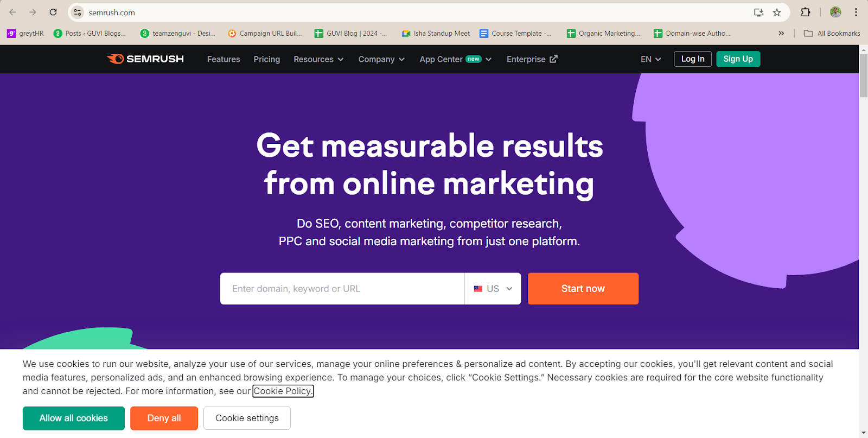The image size is (868, 438).
Task: Open the US country database dropdown
Action: tap(493, 289)
